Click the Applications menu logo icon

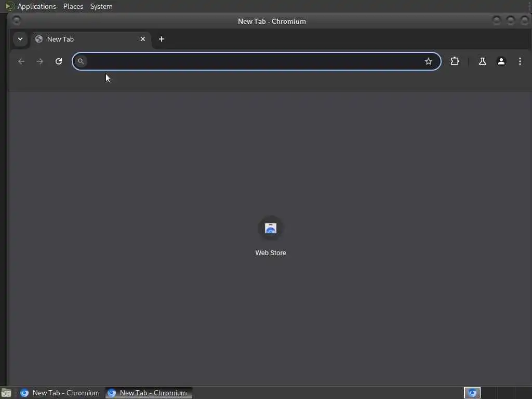tap(9, 6)
